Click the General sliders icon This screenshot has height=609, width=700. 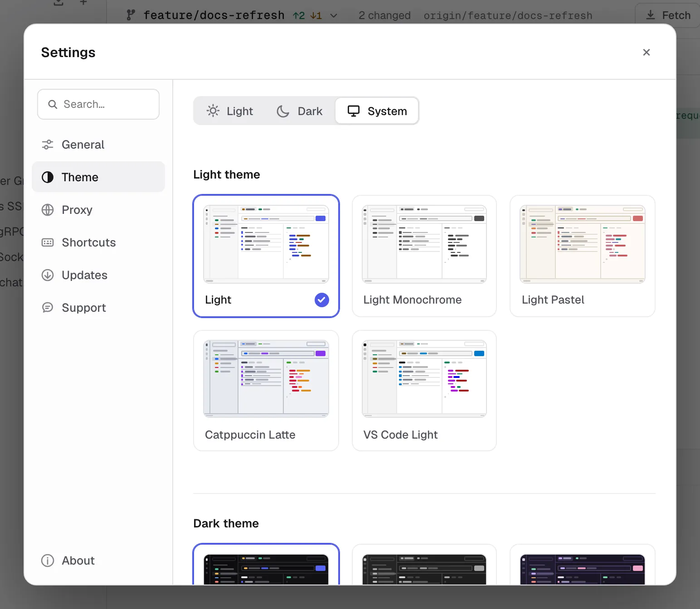48,145
